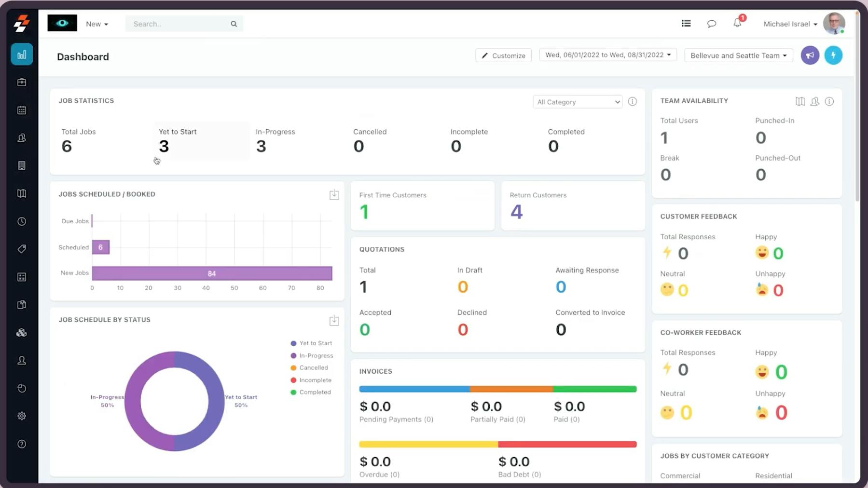The height and width of the screenshot is (488, 868).
Task: Open the chat messages icon
Action: pyautogui.click(x=711, y=23)
